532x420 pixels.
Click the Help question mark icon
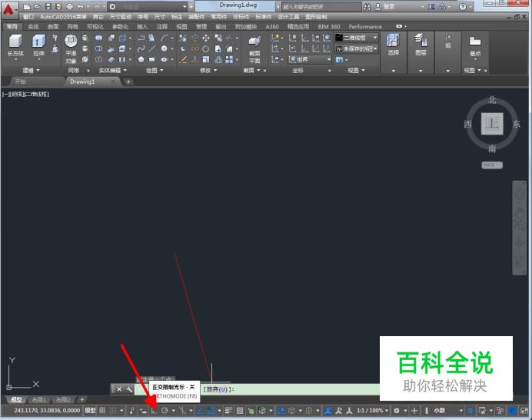[x=463, y=7]
